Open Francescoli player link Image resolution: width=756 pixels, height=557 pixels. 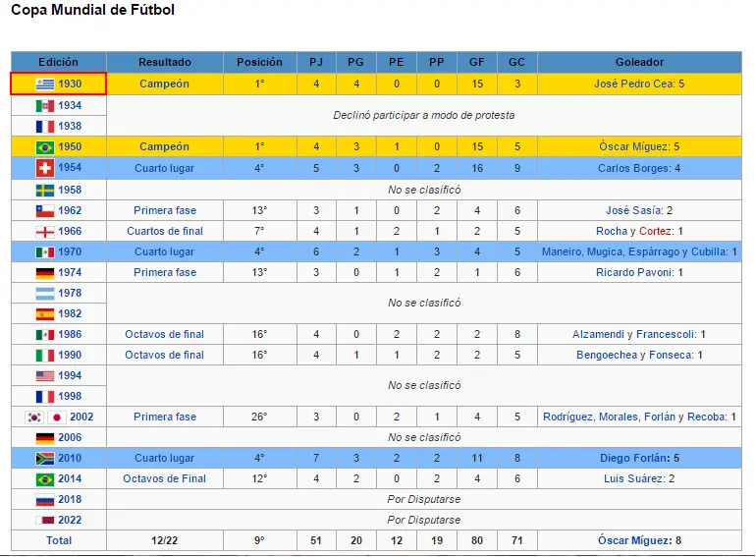(x=666, y=335)
